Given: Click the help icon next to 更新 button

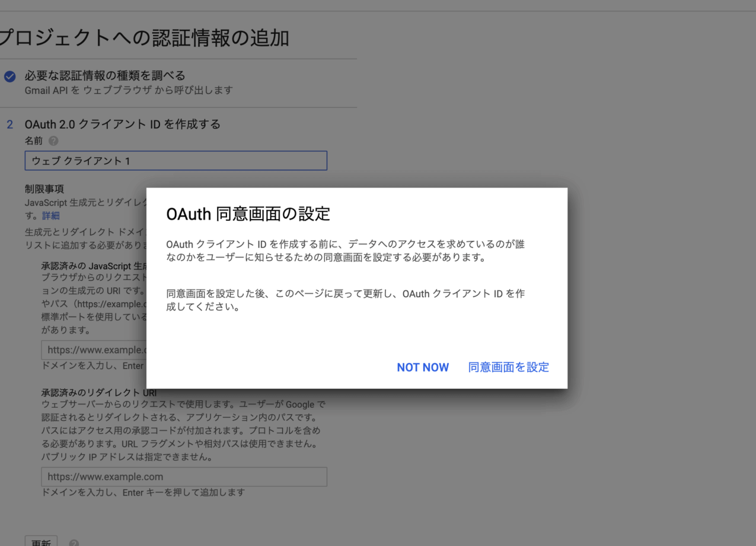Looking at the screenshot, I should click(x=74, y=543).
